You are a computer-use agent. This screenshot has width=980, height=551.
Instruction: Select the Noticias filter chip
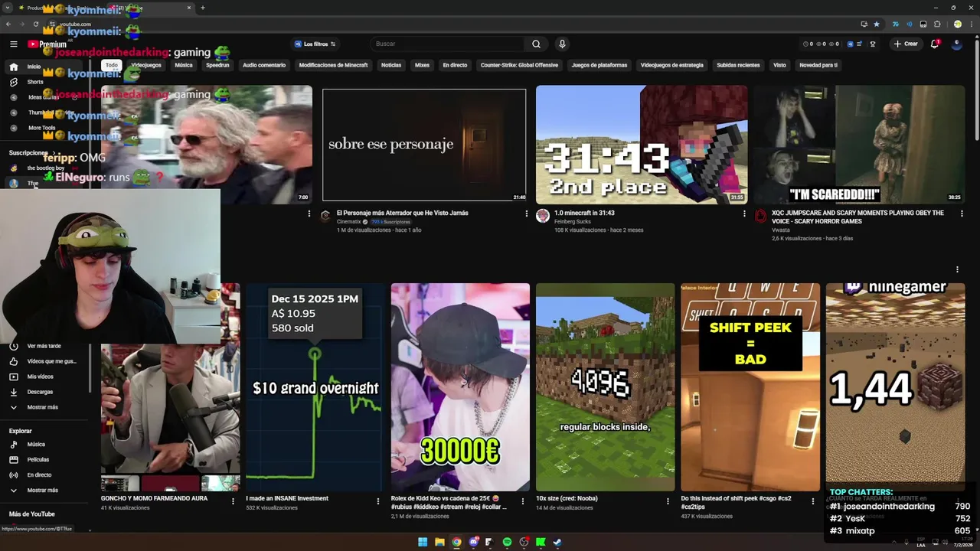[391, 65]
